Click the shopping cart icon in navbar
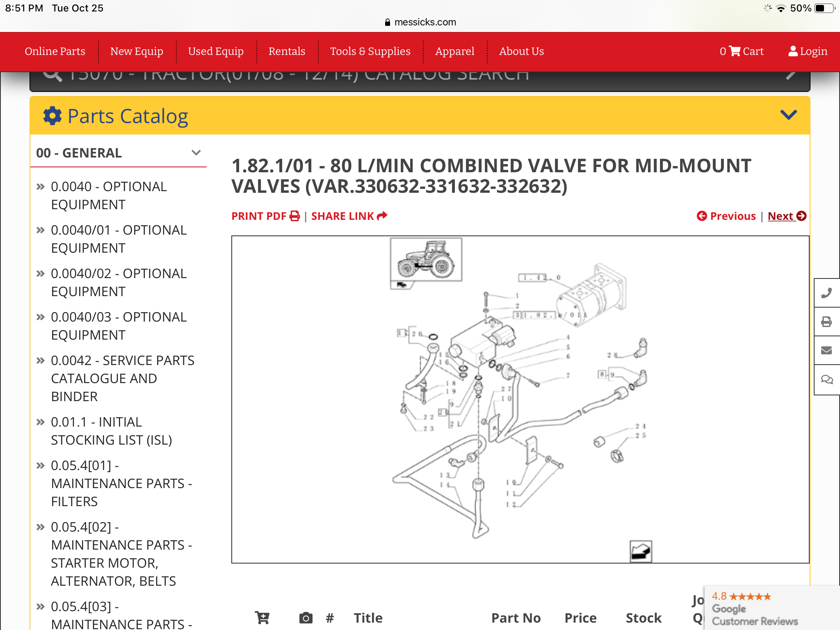Screen dimensions: 840x630 tap(735, 51)
